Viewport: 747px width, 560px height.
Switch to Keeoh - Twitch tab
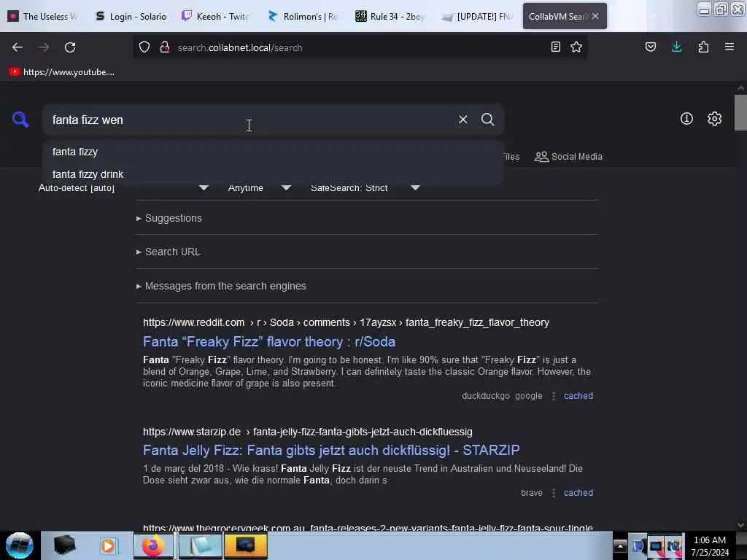(x=215, y=16)
